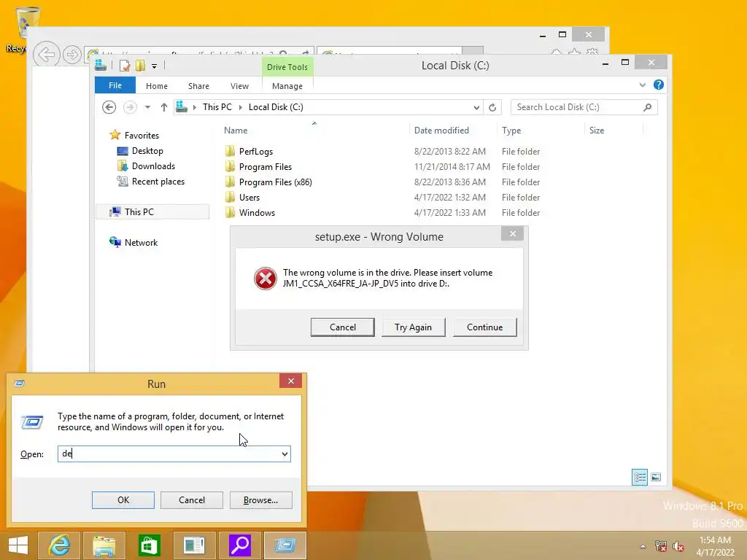Click the search magnifier icon in Explorer

point(648,107)
